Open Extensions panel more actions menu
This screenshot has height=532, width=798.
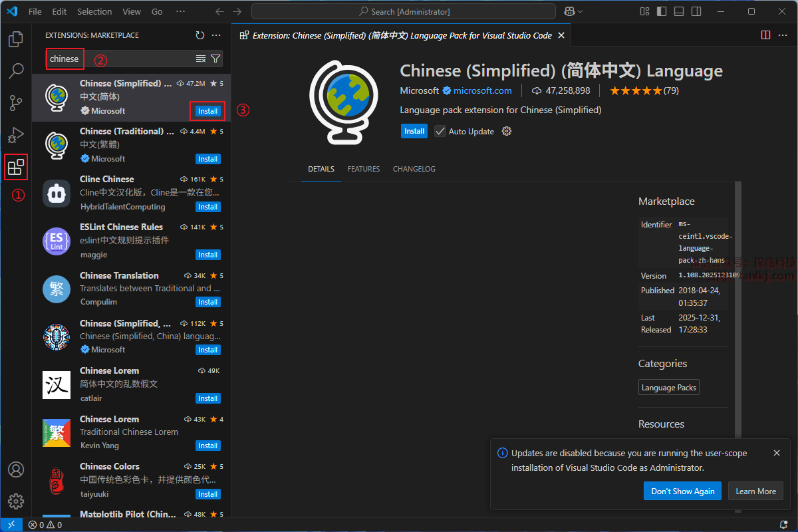pyautogui.click(x=216, y=35)
